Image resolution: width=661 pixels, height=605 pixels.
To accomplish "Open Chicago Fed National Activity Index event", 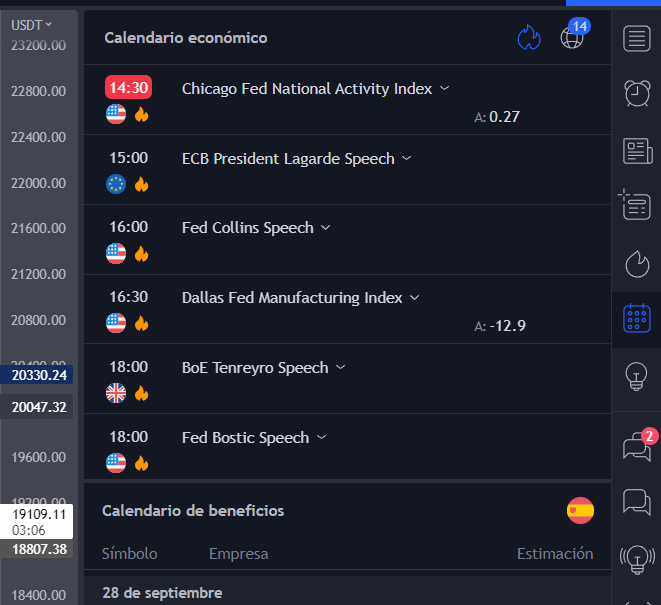I will point(307,89).
